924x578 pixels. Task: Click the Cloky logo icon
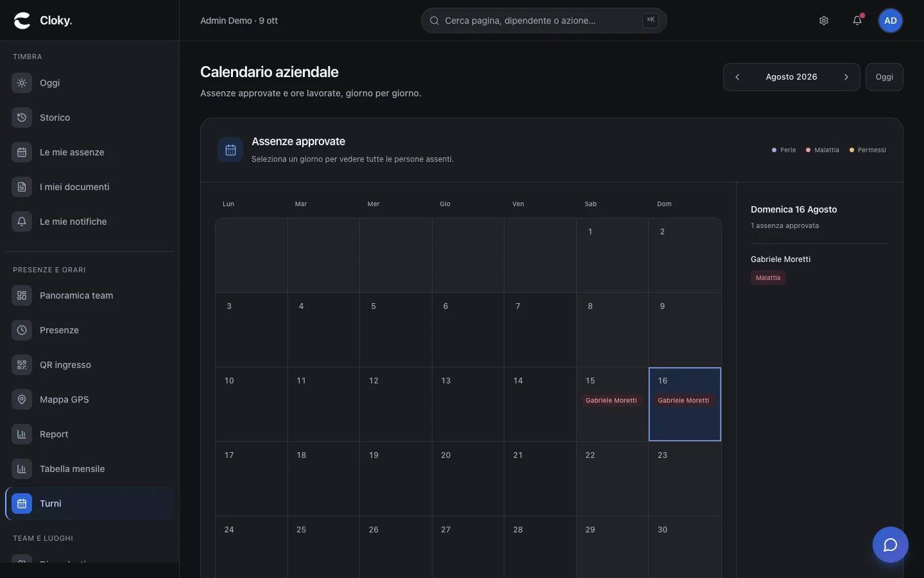[x=22, y=21]
